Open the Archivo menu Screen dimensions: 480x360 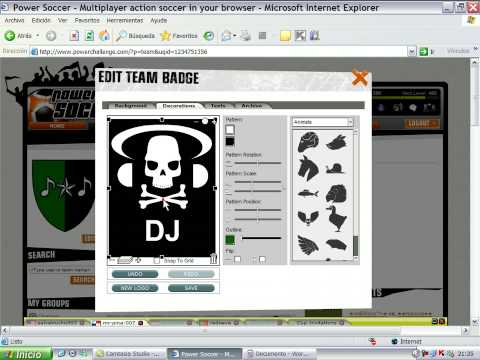(14, 20)
